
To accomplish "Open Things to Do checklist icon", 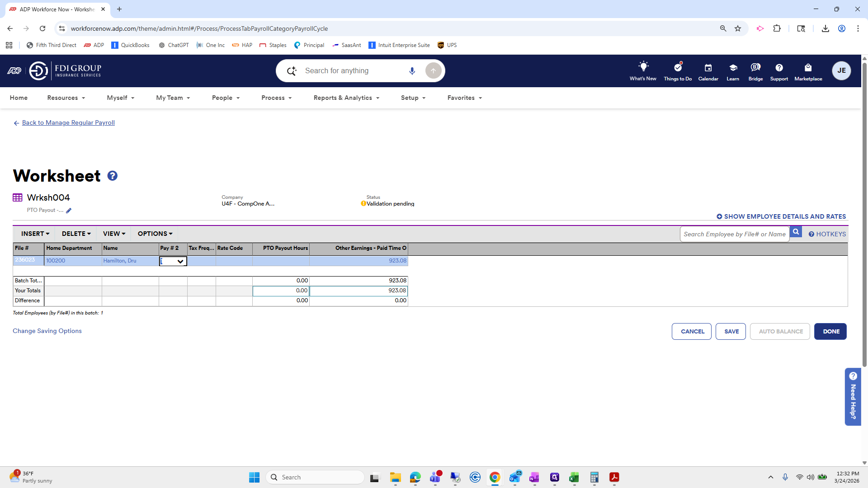I will click(x=677, y=68).
